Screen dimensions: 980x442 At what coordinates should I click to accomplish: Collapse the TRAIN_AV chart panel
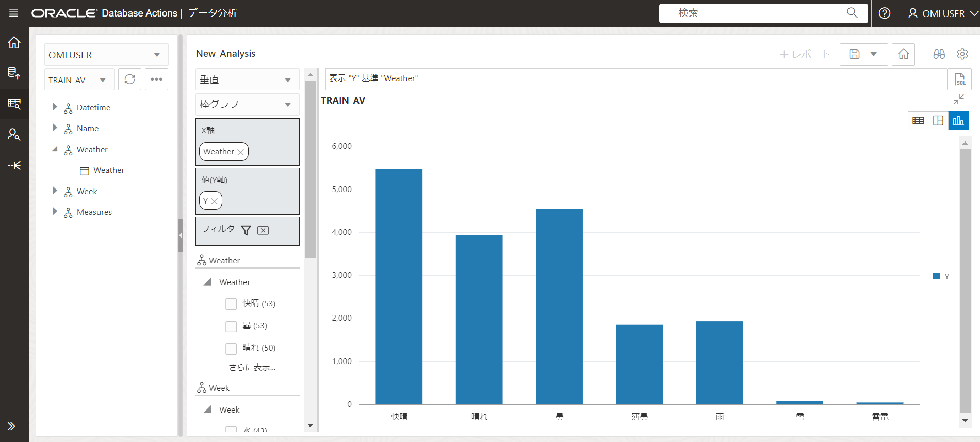tap(959, 99)
